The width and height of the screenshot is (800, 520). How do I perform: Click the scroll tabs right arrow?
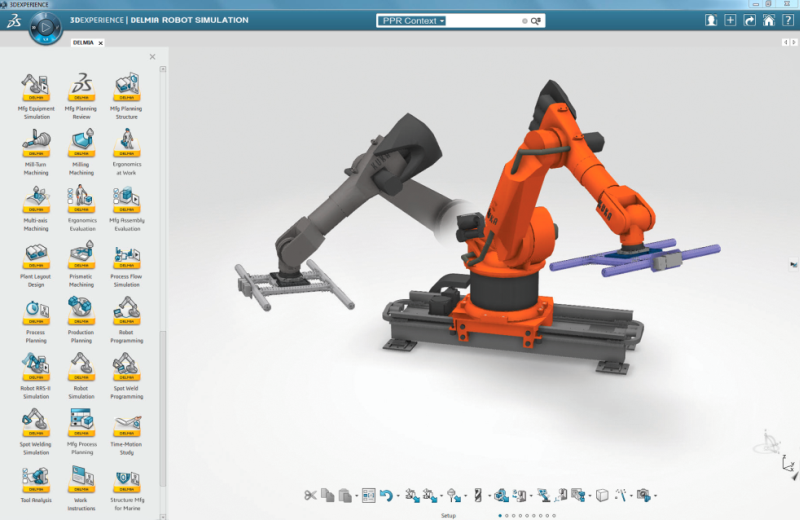click(x=794, y=42)
